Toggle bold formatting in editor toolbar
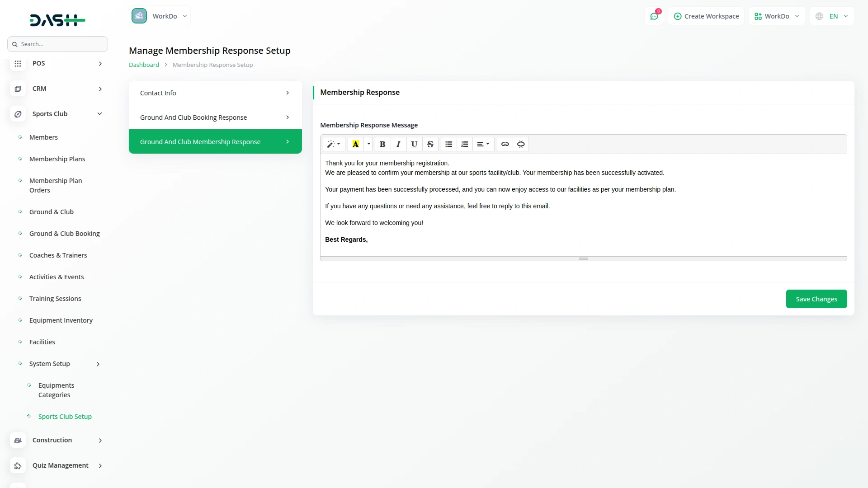 [382, 144]
